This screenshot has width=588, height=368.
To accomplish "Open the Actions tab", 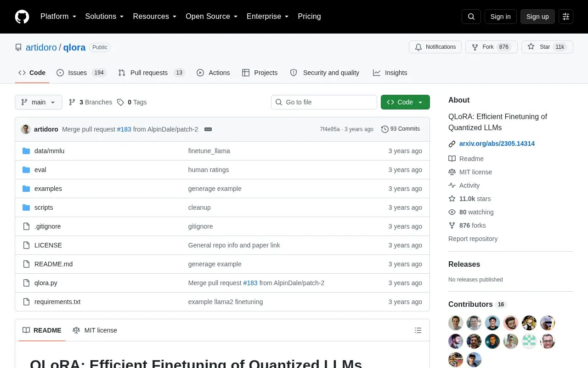I will 213,73.
